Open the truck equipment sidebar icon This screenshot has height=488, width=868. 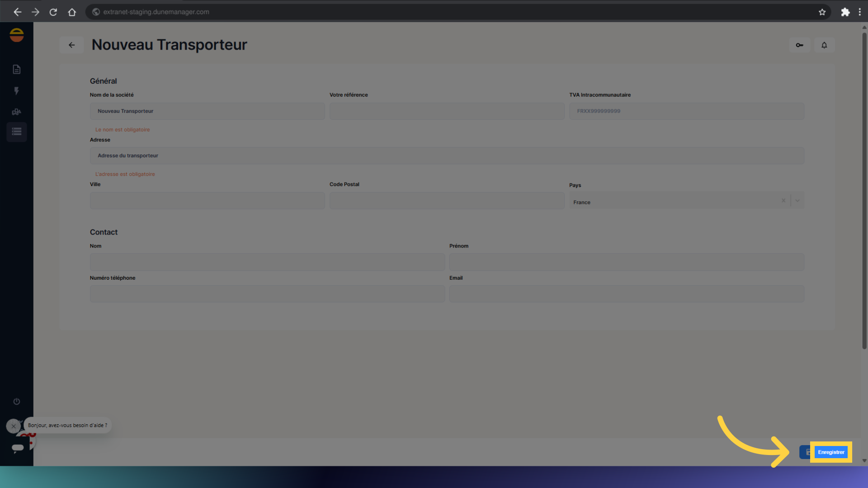[x=17, y=112]
